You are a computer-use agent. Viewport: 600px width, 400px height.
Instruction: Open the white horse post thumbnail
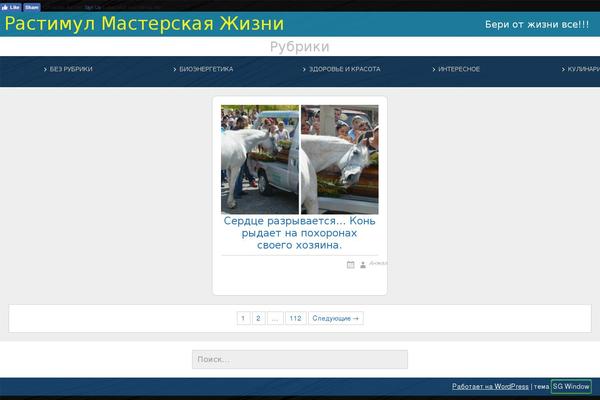point(300,159)
